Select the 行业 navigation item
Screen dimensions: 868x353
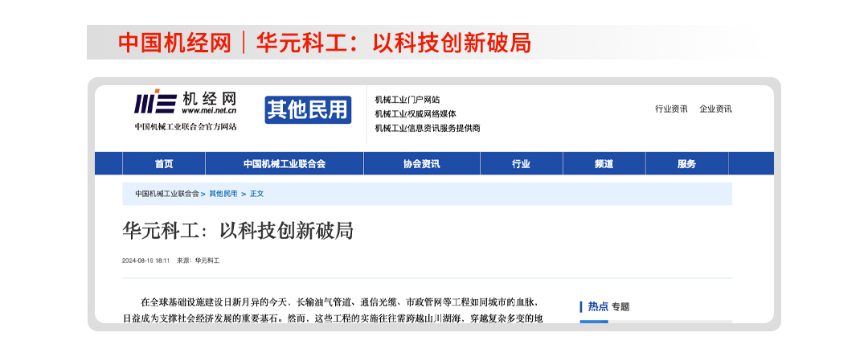[521, 164]
